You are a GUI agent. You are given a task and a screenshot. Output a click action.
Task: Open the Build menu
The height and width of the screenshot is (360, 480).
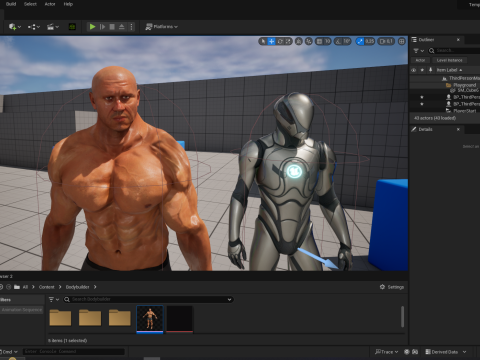(x=11, y=4)
